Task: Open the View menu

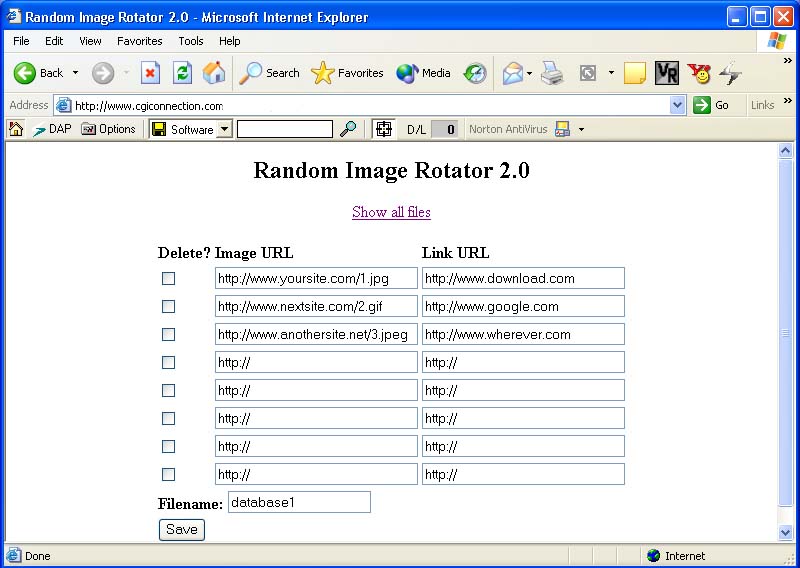Action: click(90, 41)
